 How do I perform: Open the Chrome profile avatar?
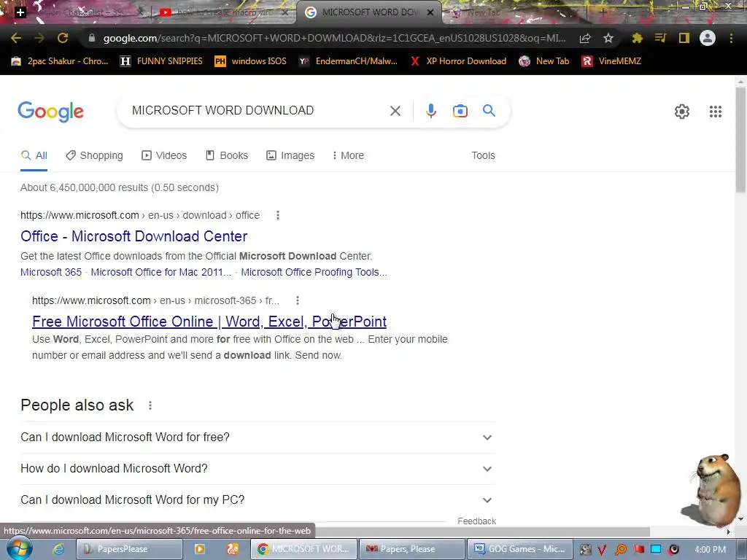click(x=708, y=38)
